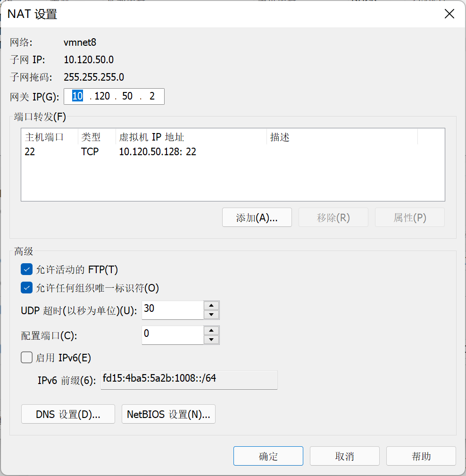Decrease 配置端口 value with down arrow

(x=211, y=340)
